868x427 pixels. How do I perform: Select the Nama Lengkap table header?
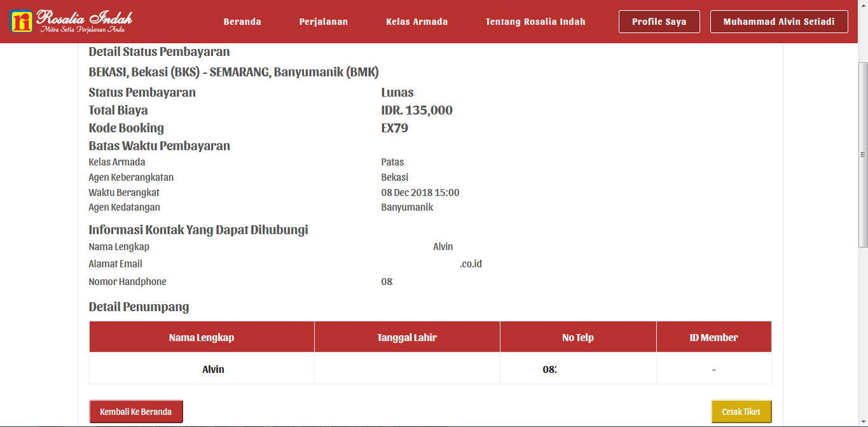[202, 337]
